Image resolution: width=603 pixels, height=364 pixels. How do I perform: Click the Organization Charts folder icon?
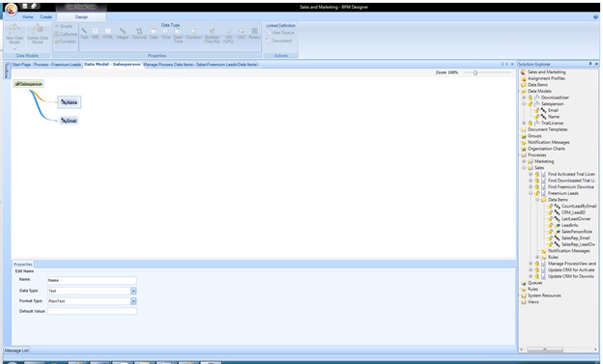pyautogui.click(x=524, y=149)
